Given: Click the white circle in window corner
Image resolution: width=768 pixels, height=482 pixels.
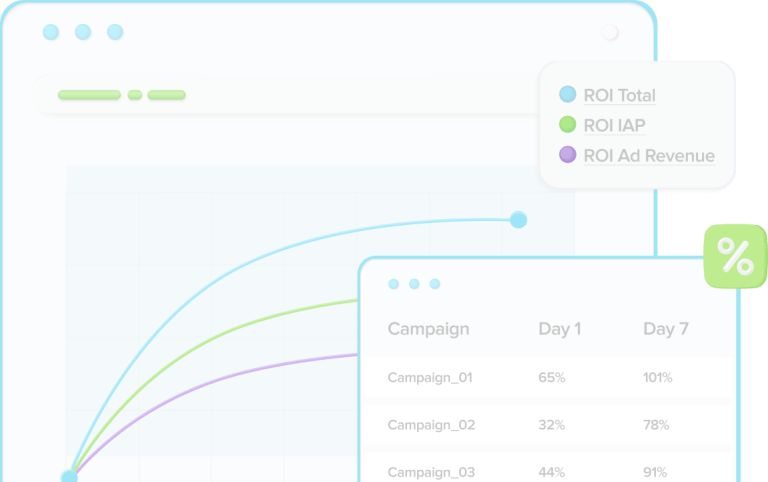Looking at the screenshot, I should (x=610, y=33).
